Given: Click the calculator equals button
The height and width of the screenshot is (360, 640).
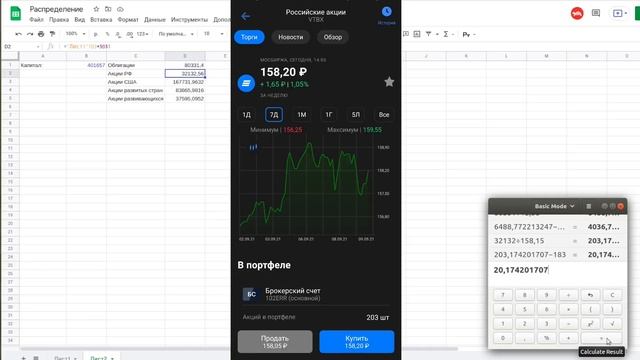Looking at the screenshot, I should tap(601, 338).
